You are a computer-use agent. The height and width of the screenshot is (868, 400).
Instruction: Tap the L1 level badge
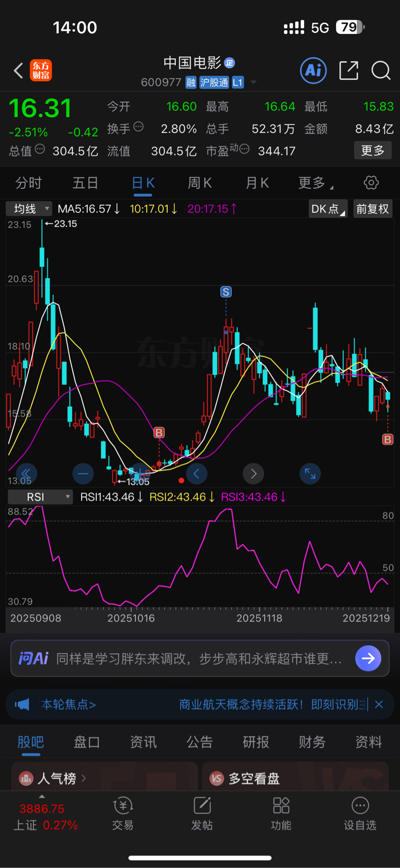[238, 82]
